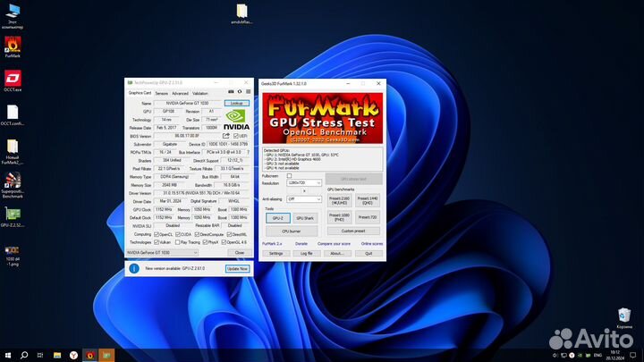Click the Update Now button
The height and width of the screenshot is (362, 644).
[237, 268]
